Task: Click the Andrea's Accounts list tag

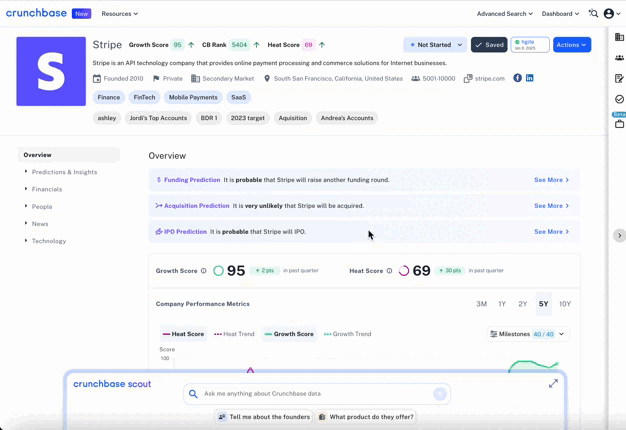Action: (347, 118)
